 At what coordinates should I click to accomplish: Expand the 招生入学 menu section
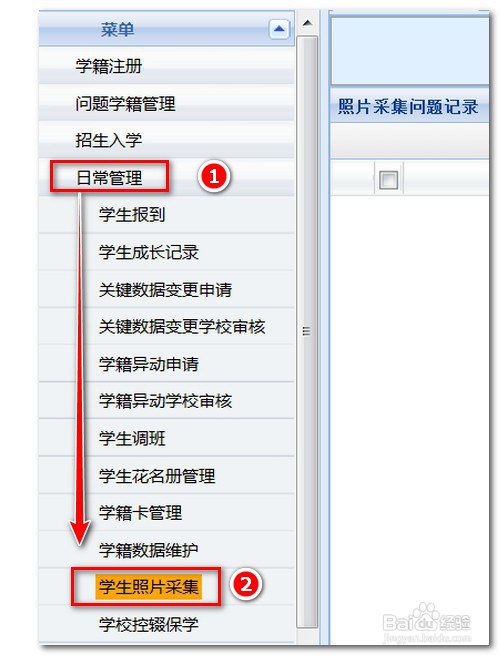(x=167, y=140)
